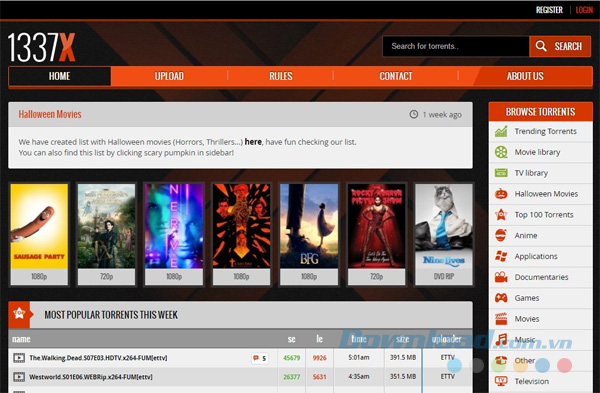Click the clock icon beside 1 week ago
The width and height of the screenshot is (600, 393).
(414, 114)
